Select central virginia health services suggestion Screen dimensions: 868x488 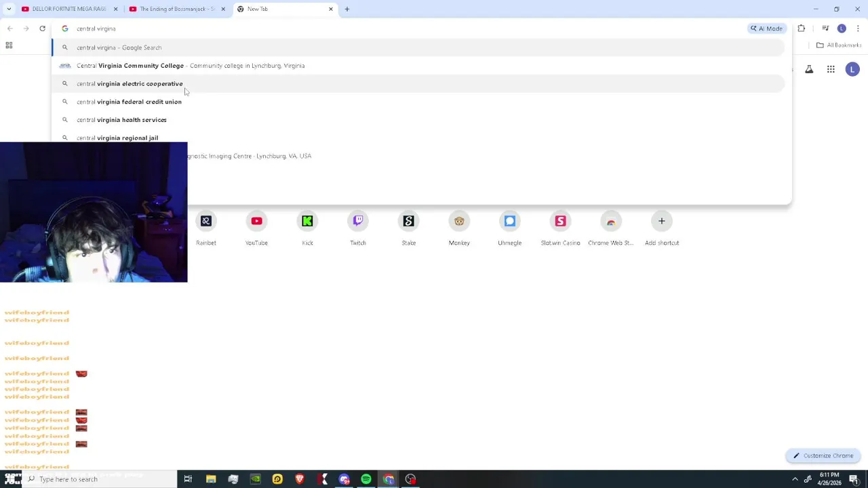pos(418,120)
